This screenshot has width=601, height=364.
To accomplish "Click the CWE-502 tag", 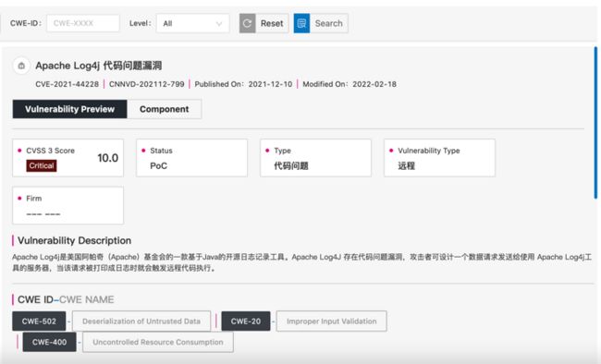I will tap(39, 322).
